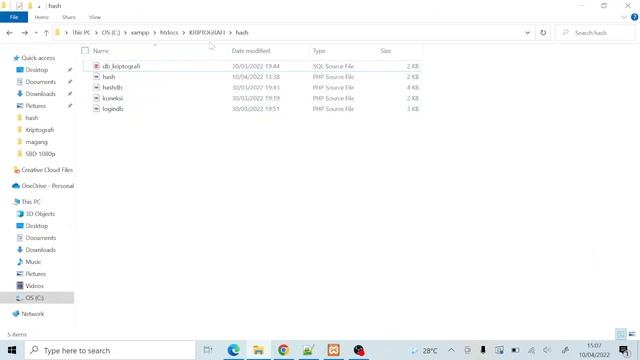This screenshot has height=360, width=640.
Task: Switch to File Explorer taskbar icon
Action: (258, 350)
